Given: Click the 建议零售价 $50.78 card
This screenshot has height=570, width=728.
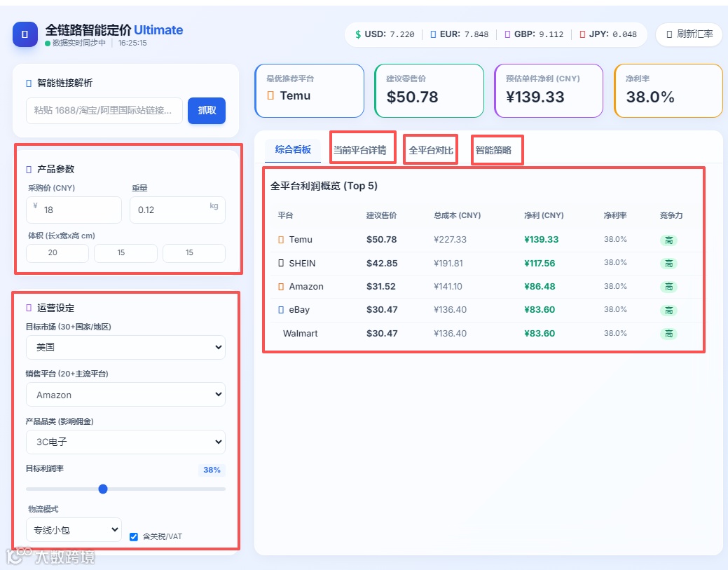Looking at the screenshot, I should coord(429,90).
